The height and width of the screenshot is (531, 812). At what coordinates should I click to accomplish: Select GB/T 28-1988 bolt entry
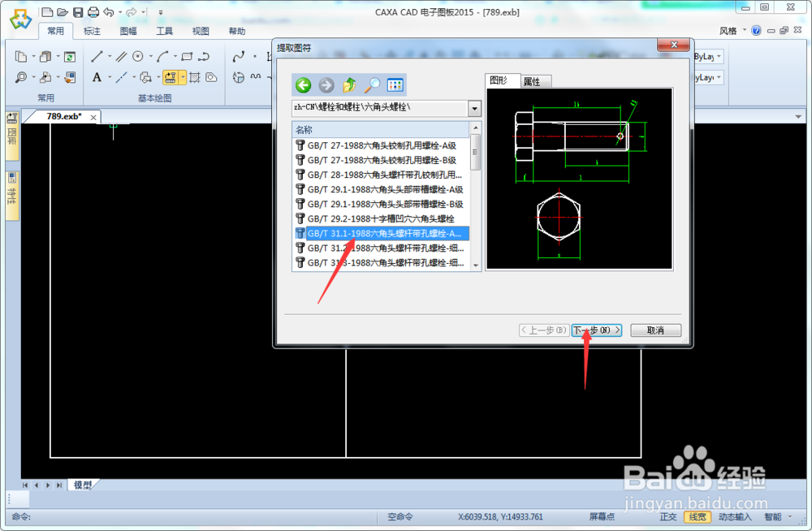pos(381,175)
